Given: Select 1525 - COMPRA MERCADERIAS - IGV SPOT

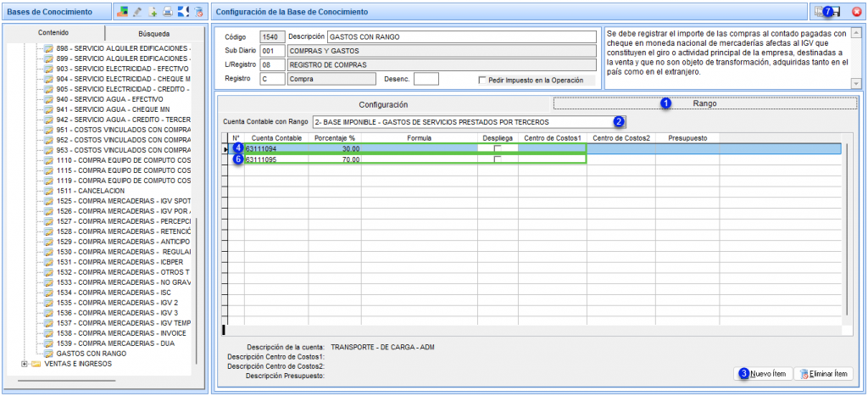Looking at the screenshot, I should pyautogui.click(x=123, y=201).
